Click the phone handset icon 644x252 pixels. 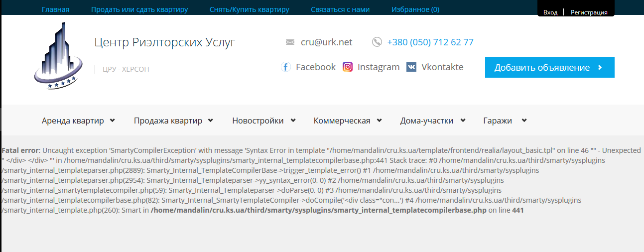coord(377,42)
